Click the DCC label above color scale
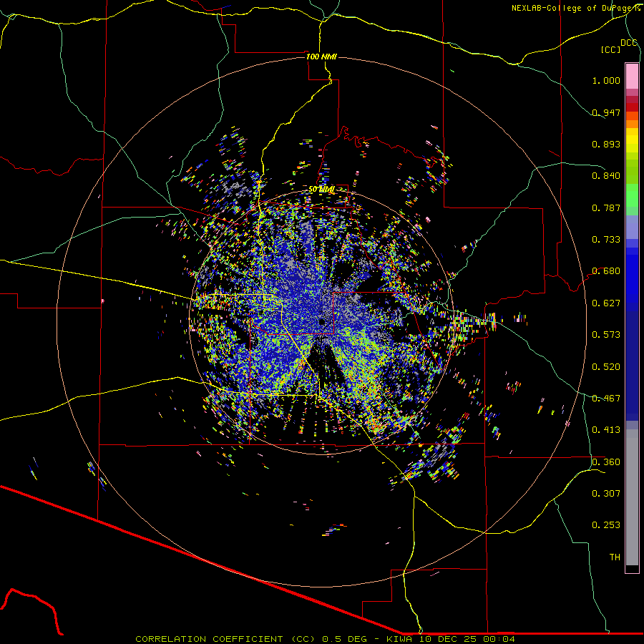This screenshot has height=644, width=644. [x=628, y=43]
